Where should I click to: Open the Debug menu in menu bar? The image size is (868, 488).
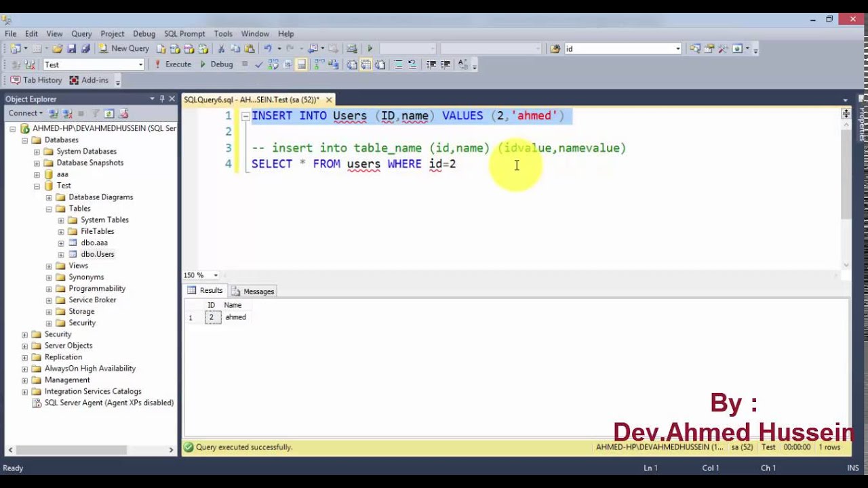[x=144, y=33]
